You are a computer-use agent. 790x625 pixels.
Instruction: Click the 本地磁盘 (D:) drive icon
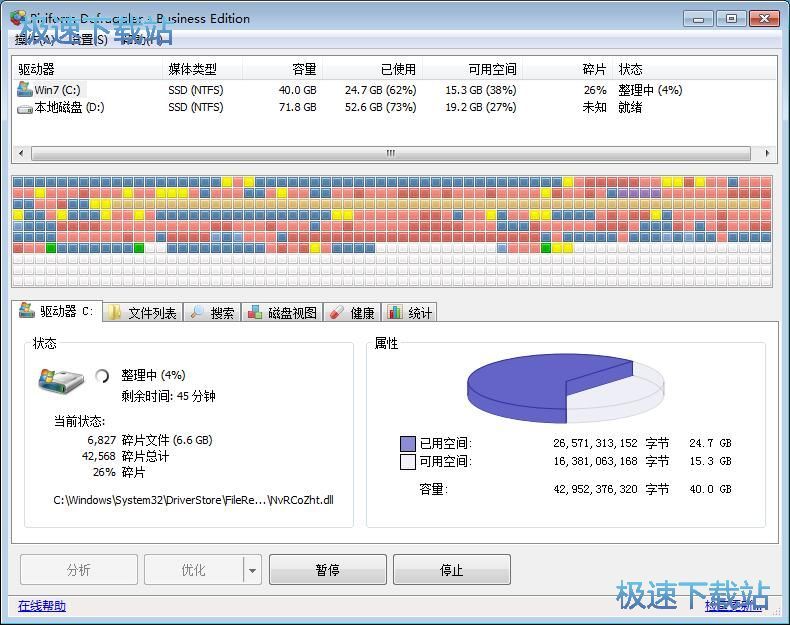coord(25,107)
